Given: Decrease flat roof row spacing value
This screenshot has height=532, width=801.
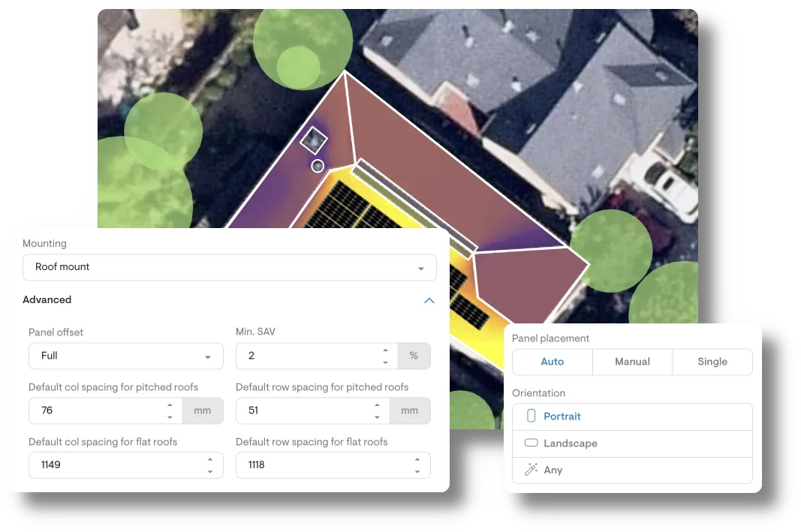Looking at the screenshot, I should tap(417, 471).
